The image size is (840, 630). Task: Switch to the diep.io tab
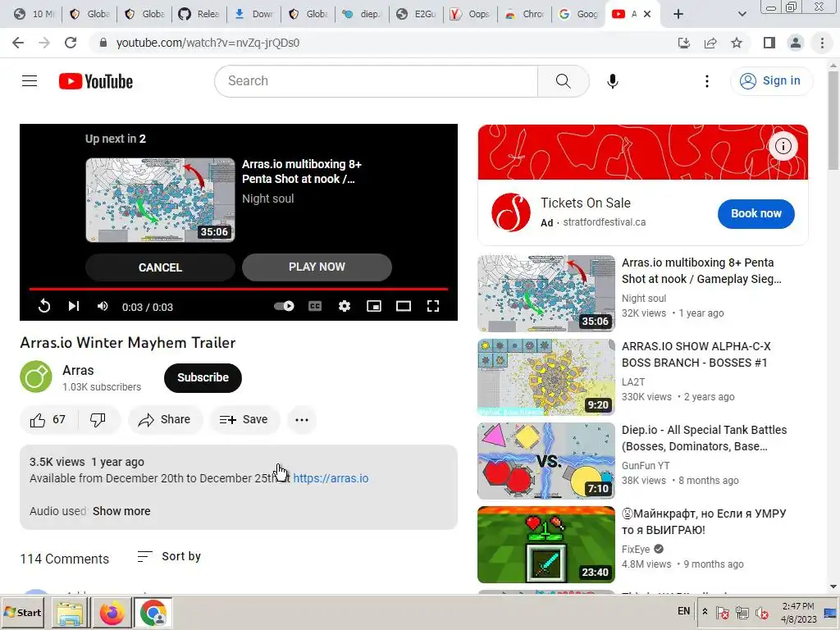363,14
